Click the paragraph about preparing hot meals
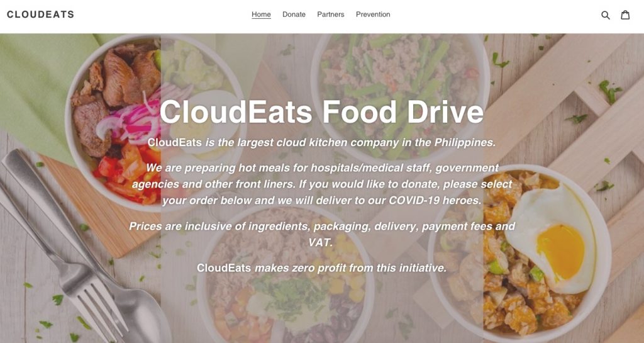This screenshot has height=343, width=644. [321, 184]
